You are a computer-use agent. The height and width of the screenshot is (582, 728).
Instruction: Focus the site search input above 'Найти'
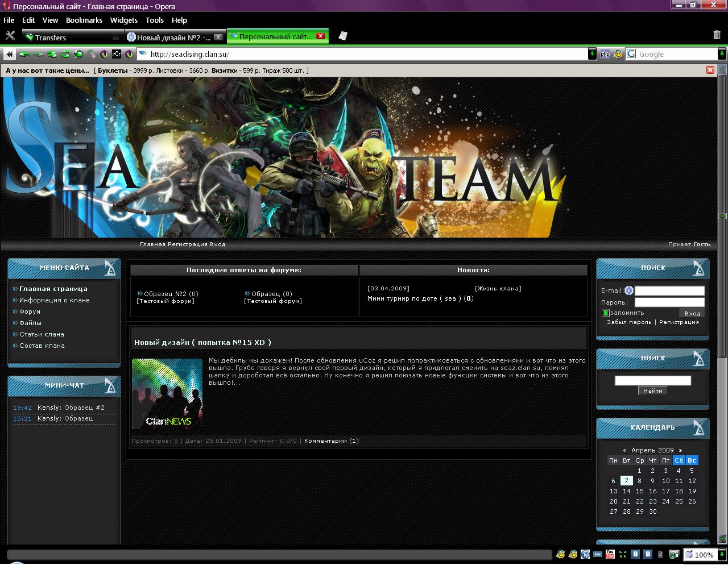click(653, 381)
